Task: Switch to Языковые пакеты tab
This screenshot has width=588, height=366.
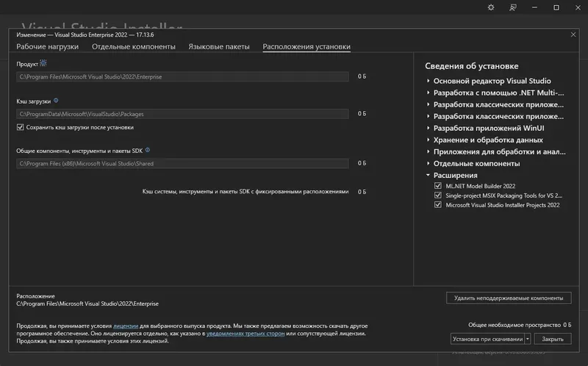Action: 218,46
